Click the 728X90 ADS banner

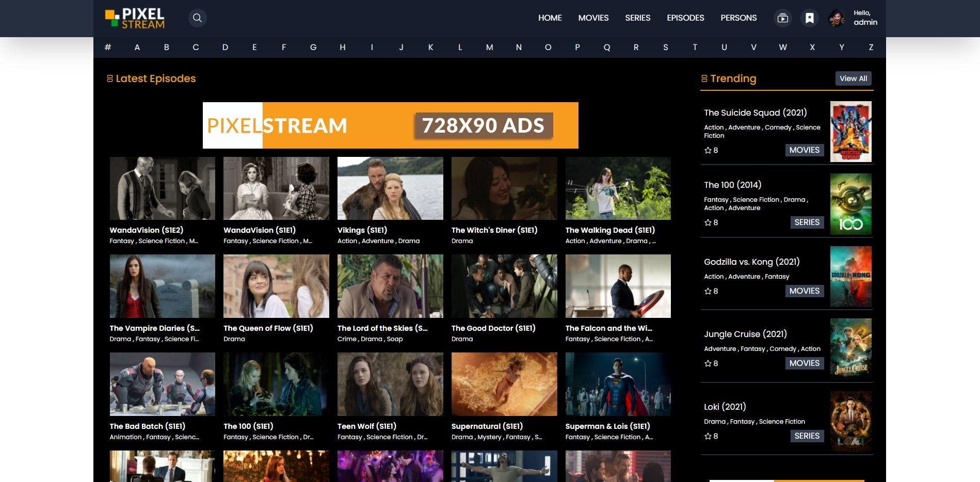coord(391,125)
